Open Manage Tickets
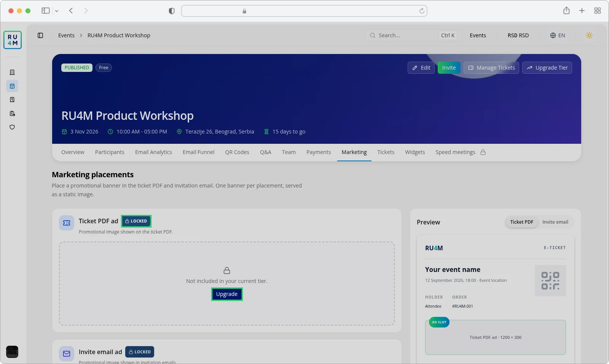Screen dimensions: 609x364 [x=491, y=68]
